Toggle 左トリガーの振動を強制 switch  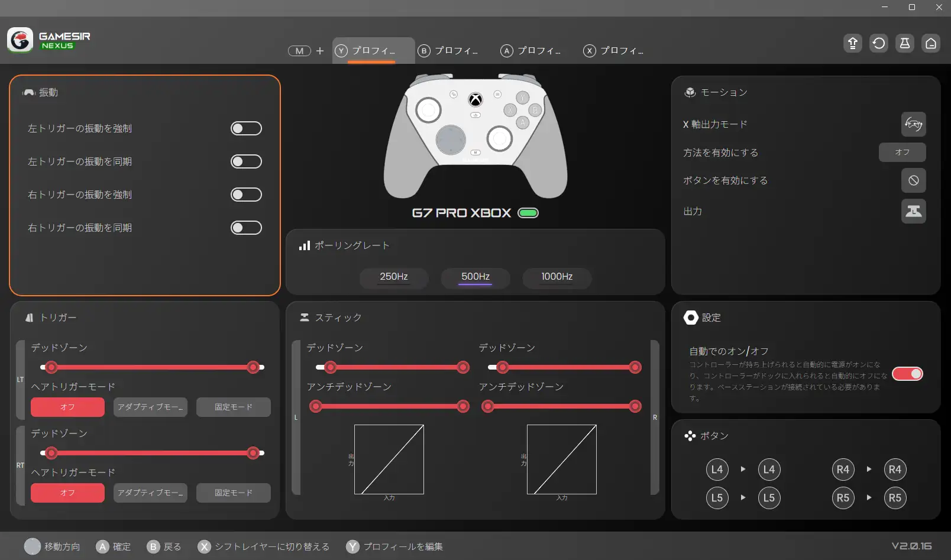click(x=246, y=128)
